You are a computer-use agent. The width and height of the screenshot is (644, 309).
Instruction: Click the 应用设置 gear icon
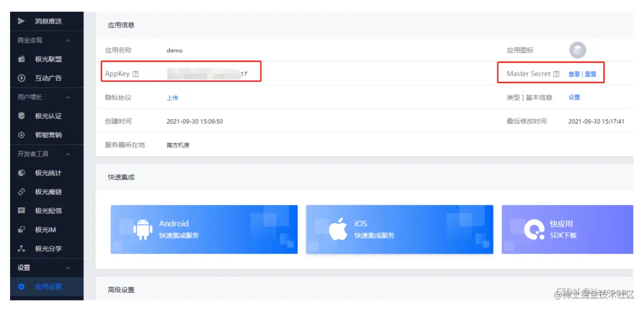(x=21, y=287)
